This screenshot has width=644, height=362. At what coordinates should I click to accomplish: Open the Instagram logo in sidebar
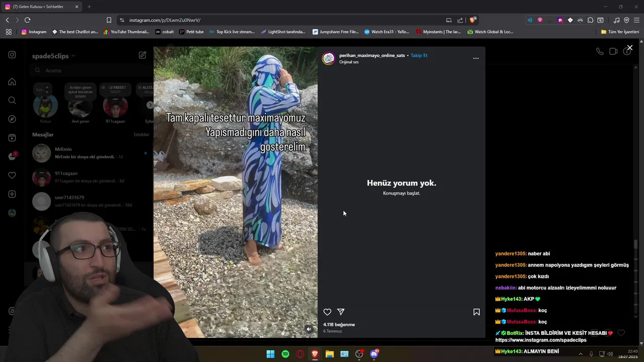click(x=12, y=55)
